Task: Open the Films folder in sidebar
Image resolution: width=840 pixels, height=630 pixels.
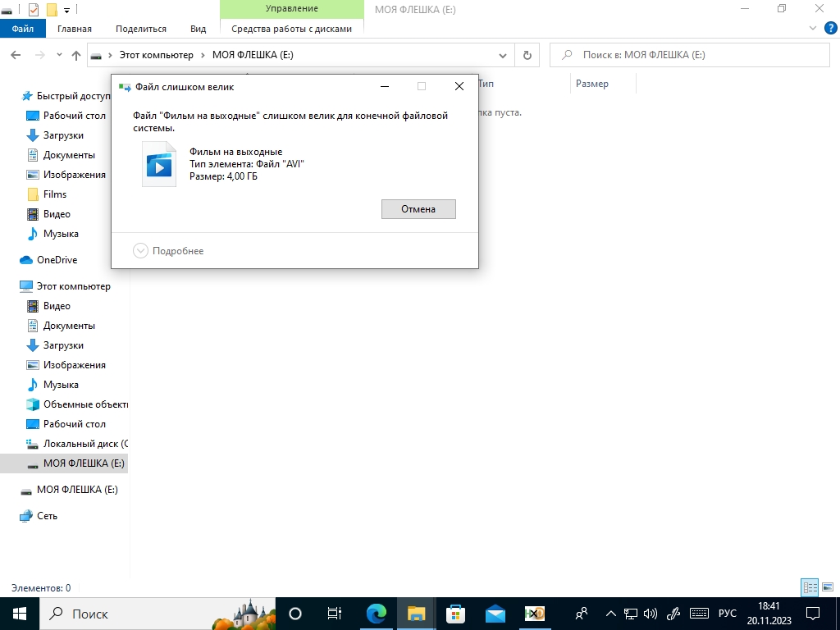Action: [x=55, y=194]
